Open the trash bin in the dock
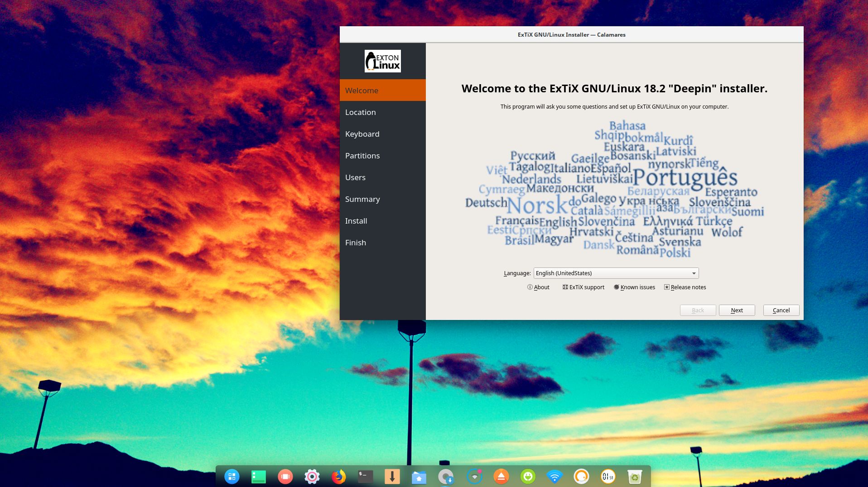 (635, 476)
